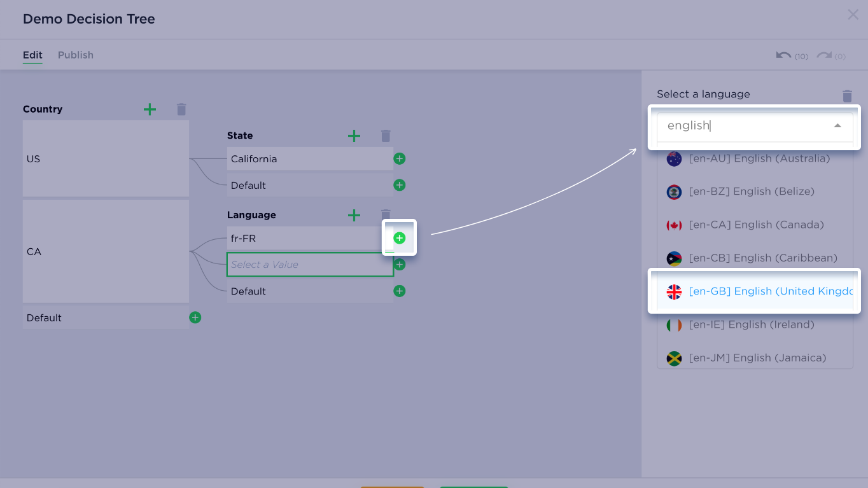The image size is (868, 488).
Task: Undo the last edit
Action: [x=783, y=55]
